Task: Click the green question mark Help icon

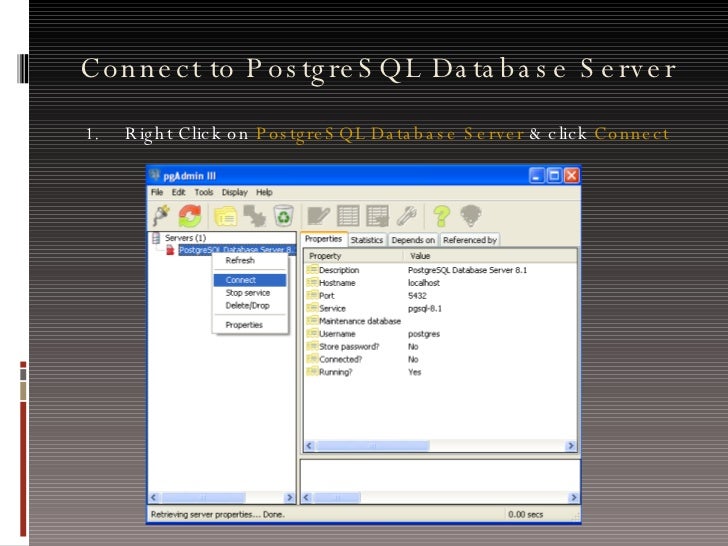Action: coord(441,216)
